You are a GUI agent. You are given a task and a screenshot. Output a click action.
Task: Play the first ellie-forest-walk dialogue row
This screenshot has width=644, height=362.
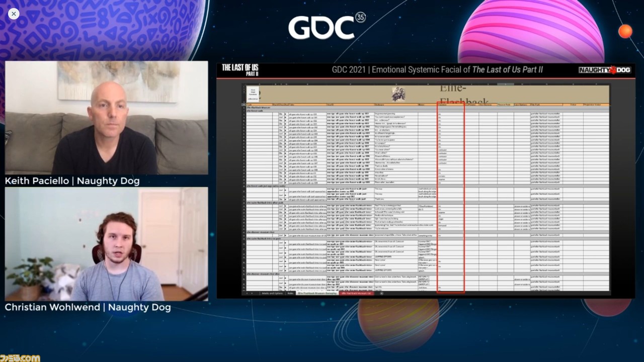pyautogui.click(x=285, y=114)
